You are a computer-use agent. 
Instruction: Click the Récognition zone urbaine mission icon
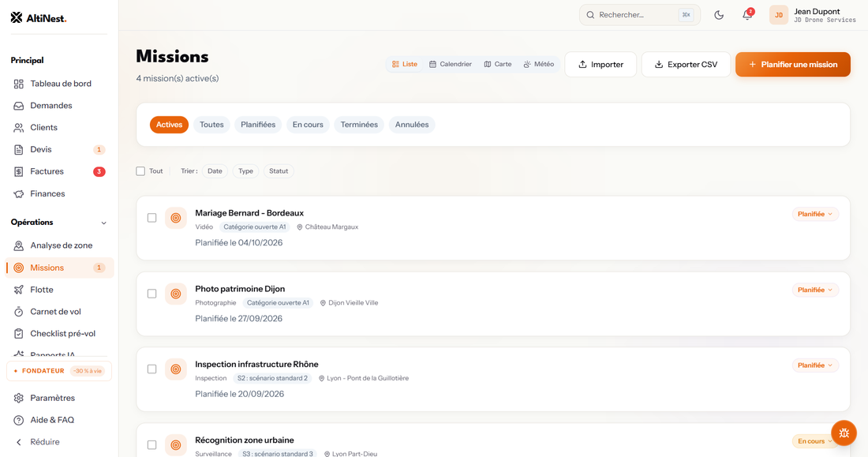tap(175, 445)
